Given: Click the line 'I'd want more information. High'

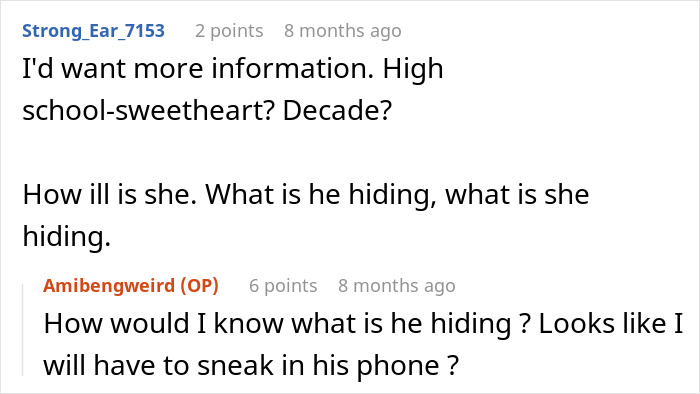Looking at the screenshot, I should click(x=233, y=69).
